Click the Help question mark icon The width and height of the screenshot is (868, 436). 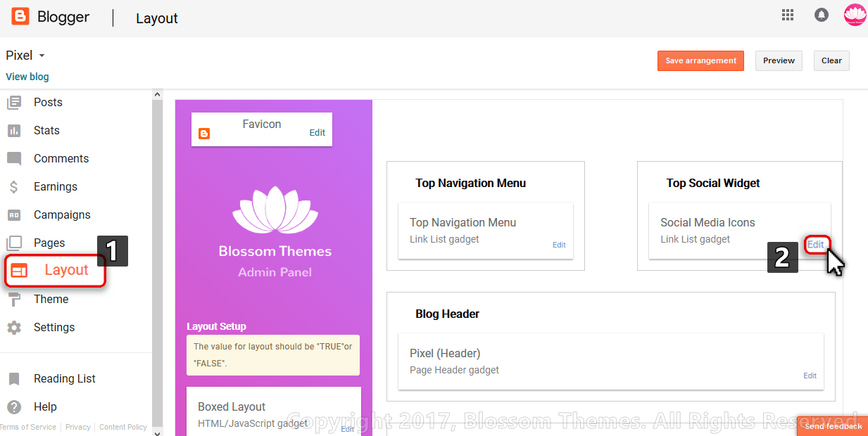pos(14,407)
